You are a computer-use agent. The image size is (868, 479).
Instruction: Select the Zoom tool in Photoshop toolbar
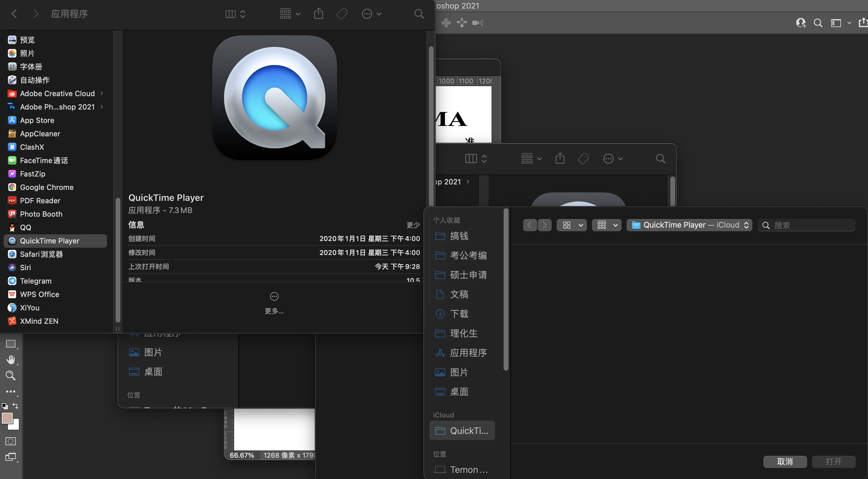11,376
